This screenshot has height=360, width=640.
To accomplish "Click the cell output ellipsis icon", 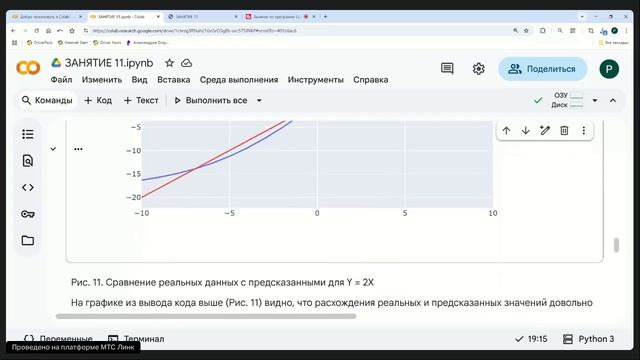I will (78, 149).
